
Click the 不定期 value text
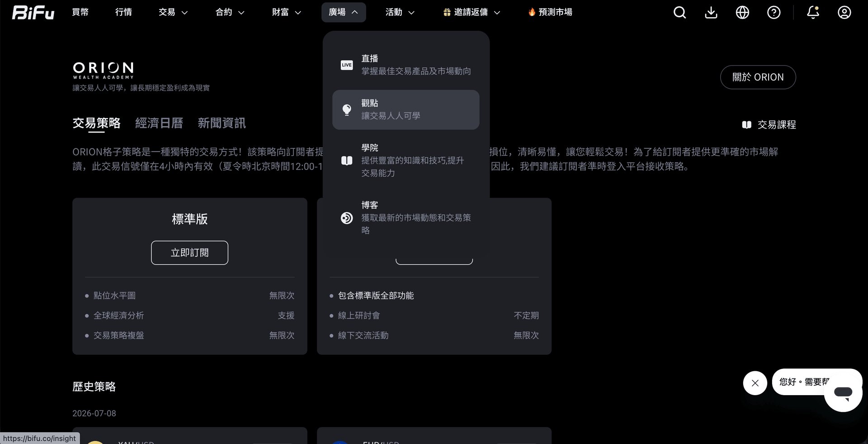pyautogui.click(x=526, y=316)
